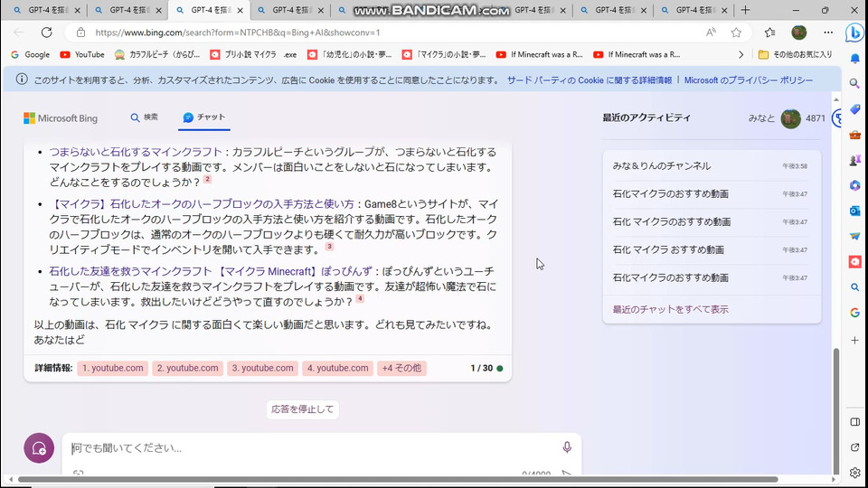Open the Outlook icon in the Edge sidebar

point(854,211)
